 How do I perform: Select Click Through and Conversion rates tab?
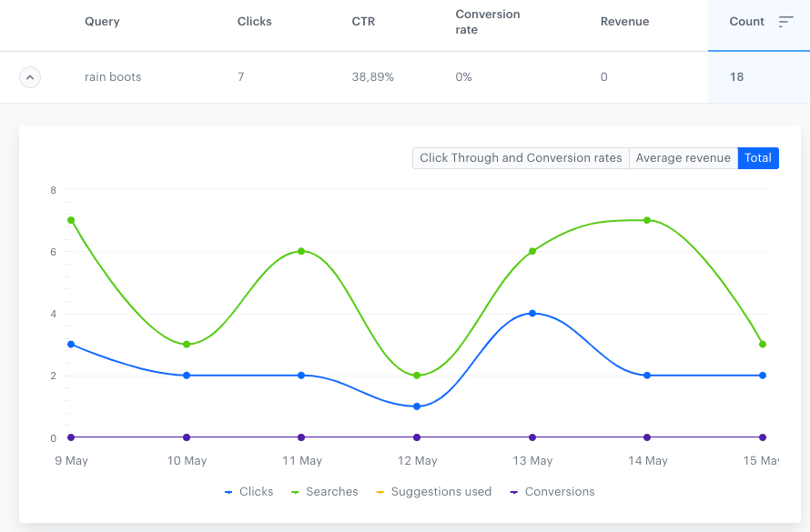[521, 158]
